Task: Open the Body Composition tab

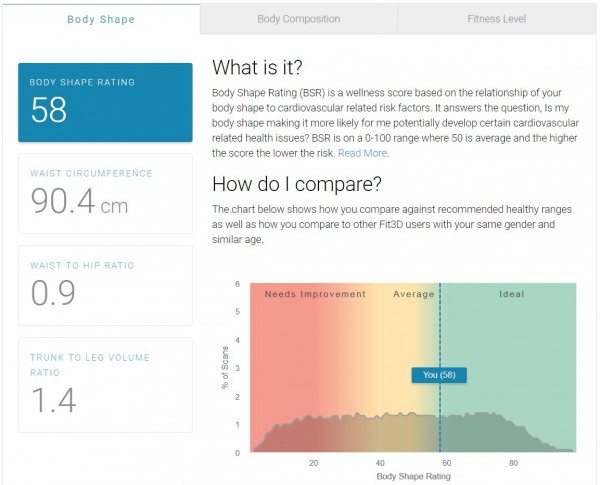Action: [298, 19]
